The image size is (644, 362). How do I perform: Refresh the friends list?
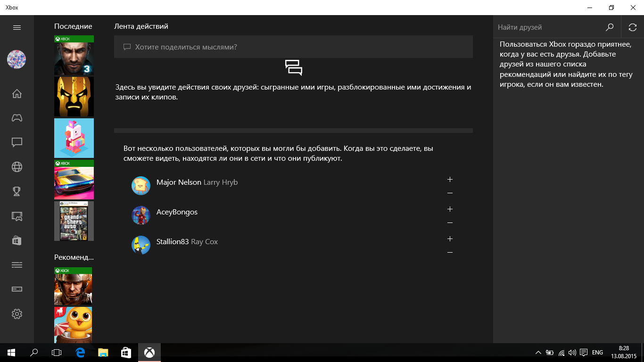[633, 27]
